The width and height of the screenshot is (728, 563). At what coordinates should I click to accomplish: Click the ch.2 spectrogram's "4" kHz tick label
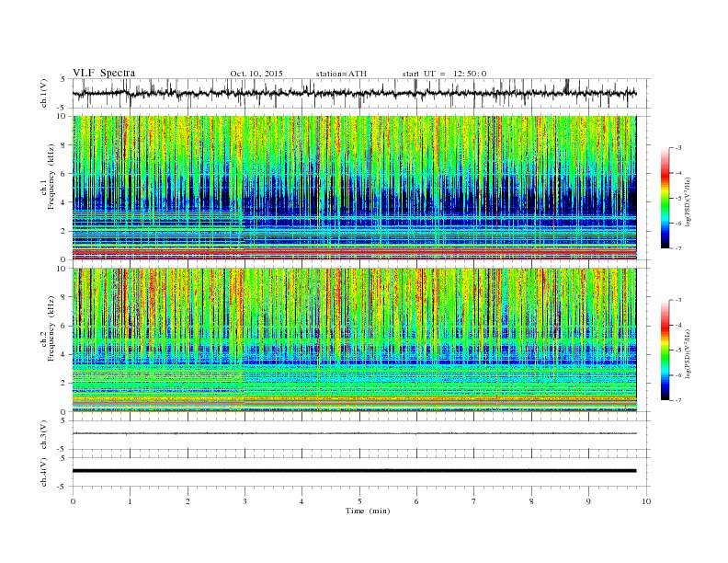tap(63, 354)
